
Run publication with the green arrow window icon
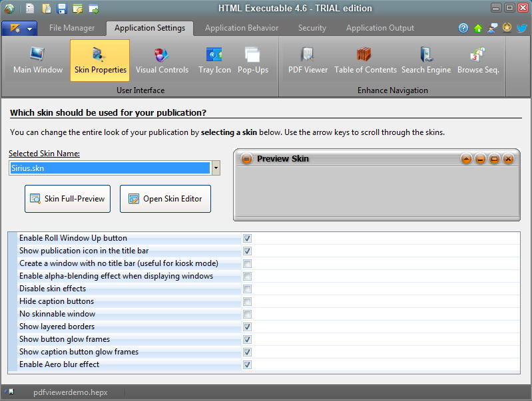click(94, 9)
